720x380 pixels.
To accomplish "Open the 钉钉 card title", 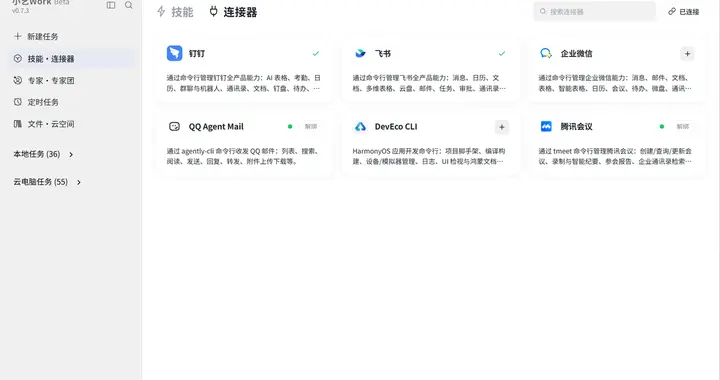I will tap(197, 54).
